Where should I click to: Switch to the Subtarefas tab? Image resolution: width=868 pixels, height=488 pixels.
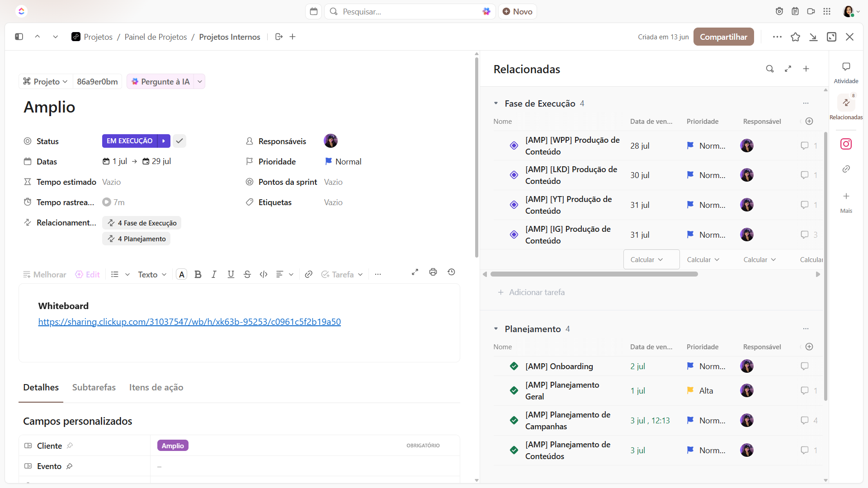pyautogui.click(x=94, y=387)
